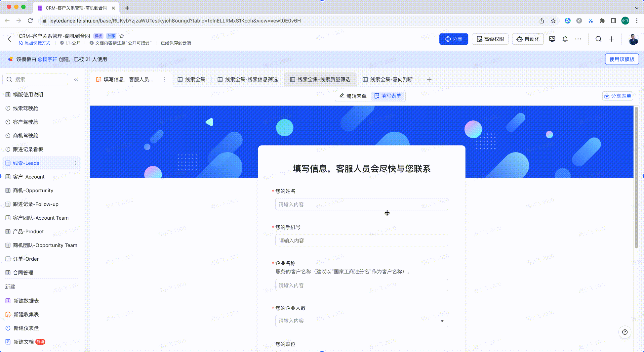Click the blue 分享 button
The width and height of the screenshot is (644, 352).
453,39
